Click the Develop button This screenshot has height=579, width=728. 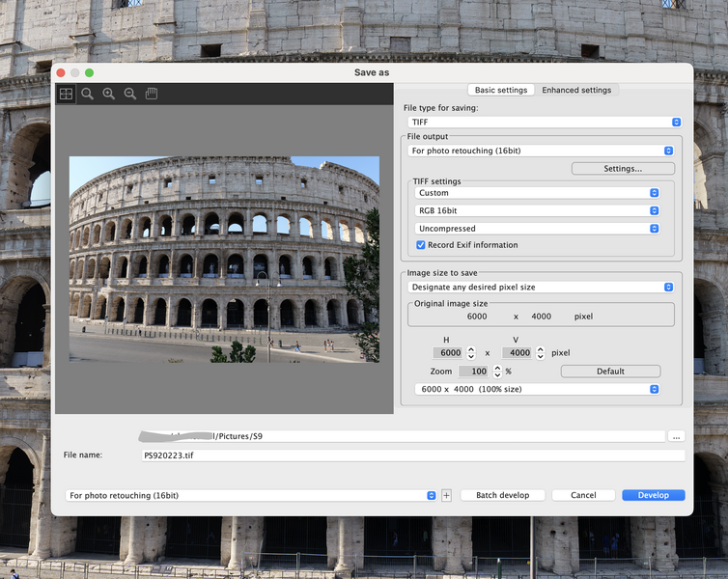(654, 495)
